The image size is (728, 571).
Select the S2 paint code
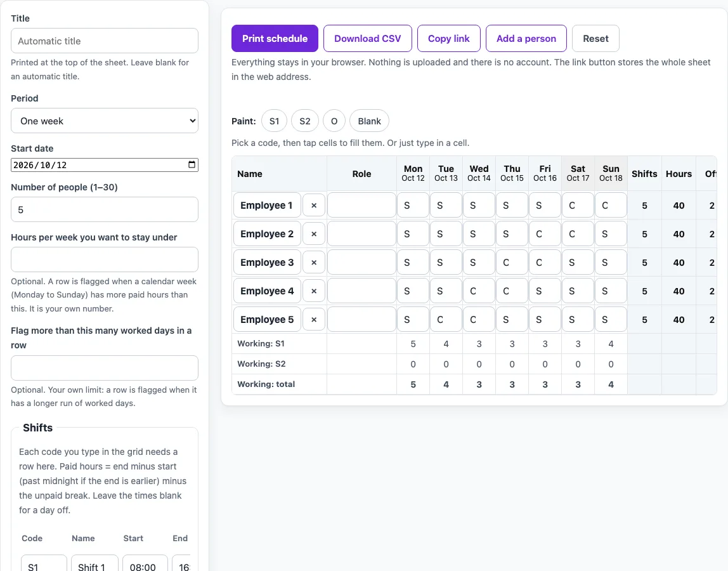pos(305,121)
